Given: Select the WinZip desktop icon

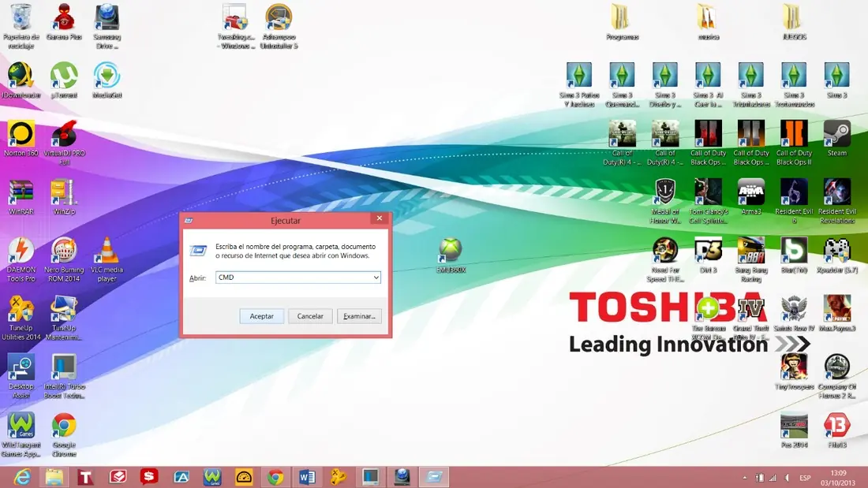Looking at the screenshot, I should tap(64, 197).
